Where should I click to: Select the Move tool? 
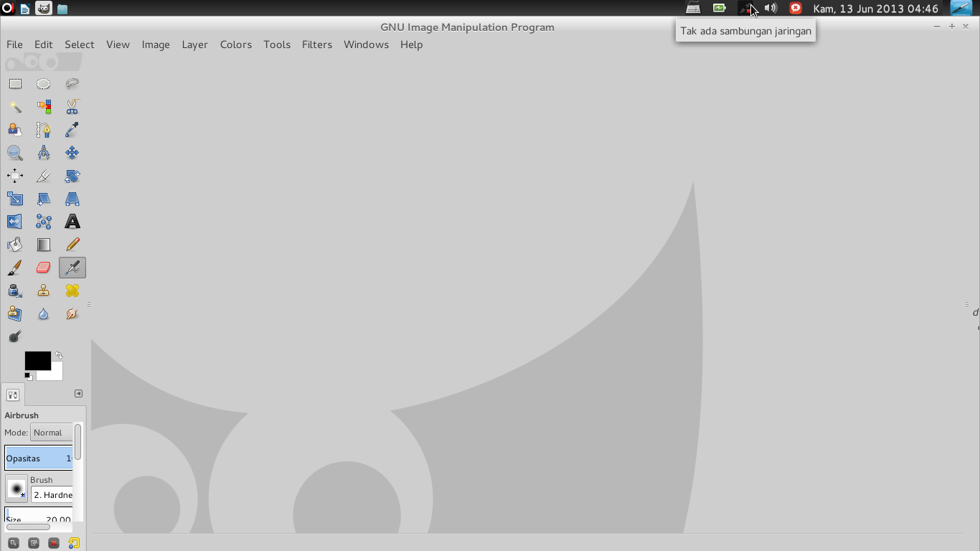(72, 153)
